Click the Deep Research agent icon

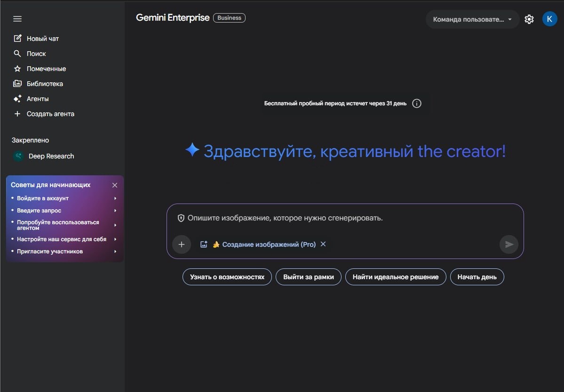click(x=18, y=156)
